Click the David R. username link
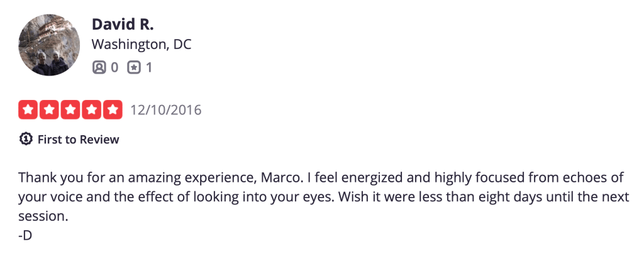Image resolution: width=644 pixels, height=256 pixels. [123, 25]
